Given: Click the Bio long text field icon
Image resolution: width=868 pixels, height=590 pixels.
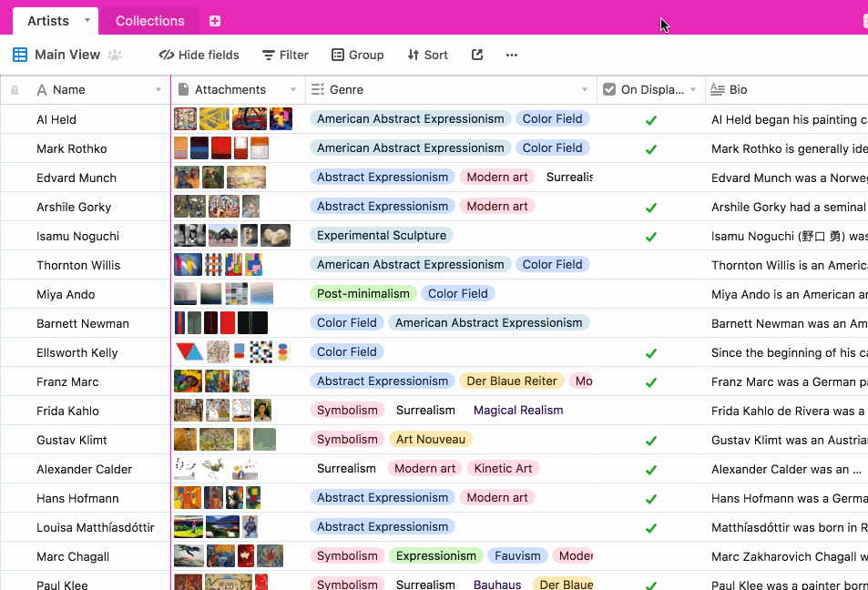Looking at the screenshot, I should pyautogui.click(x=718, y=89).
